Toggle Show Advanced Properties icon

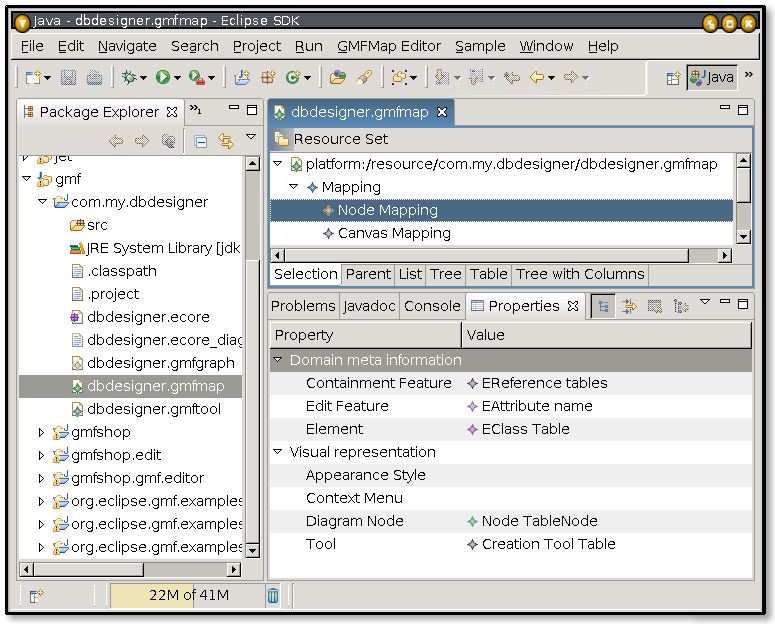629,307
